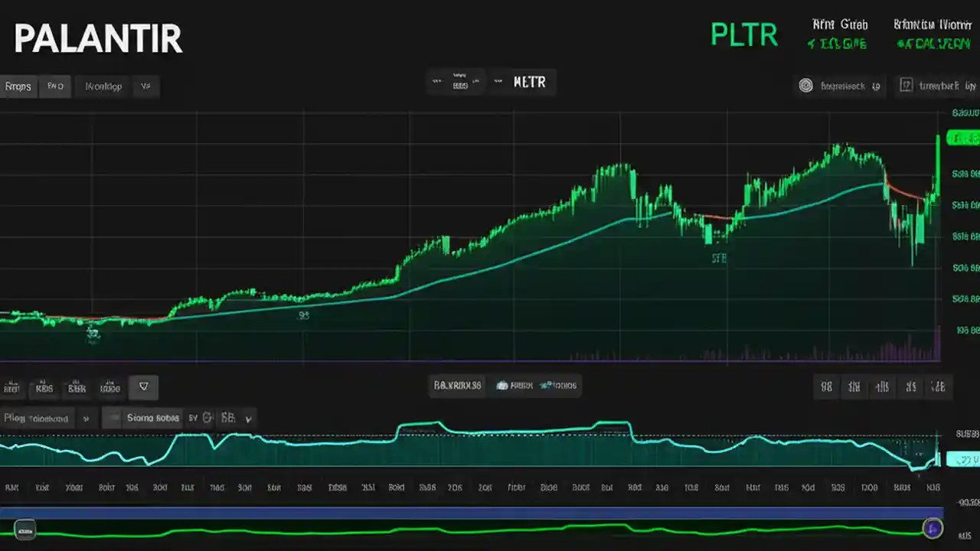Click the green PLTR ticker label
The width and height of the screenshot is (980, 551).
[x=744, y=34]
